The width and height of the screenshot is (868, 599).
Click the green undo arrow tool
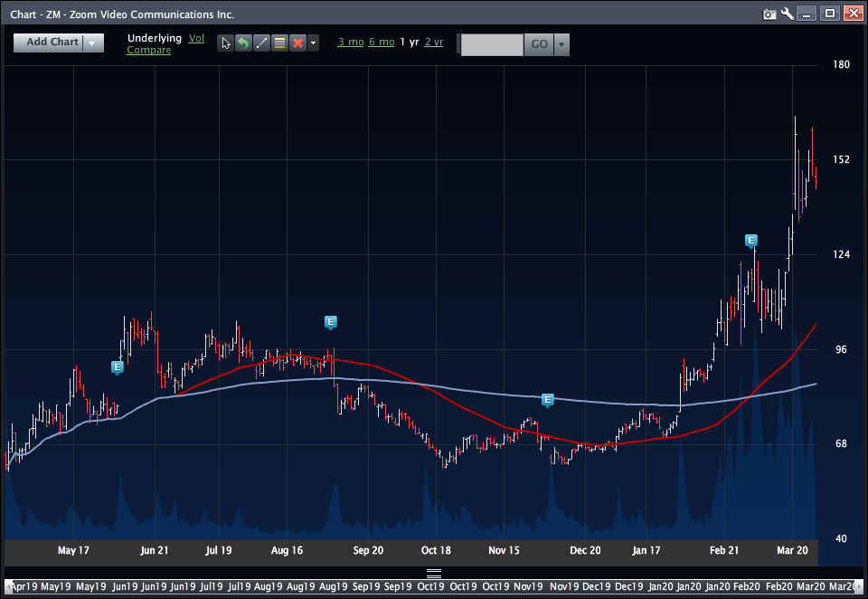pos(243,43)
